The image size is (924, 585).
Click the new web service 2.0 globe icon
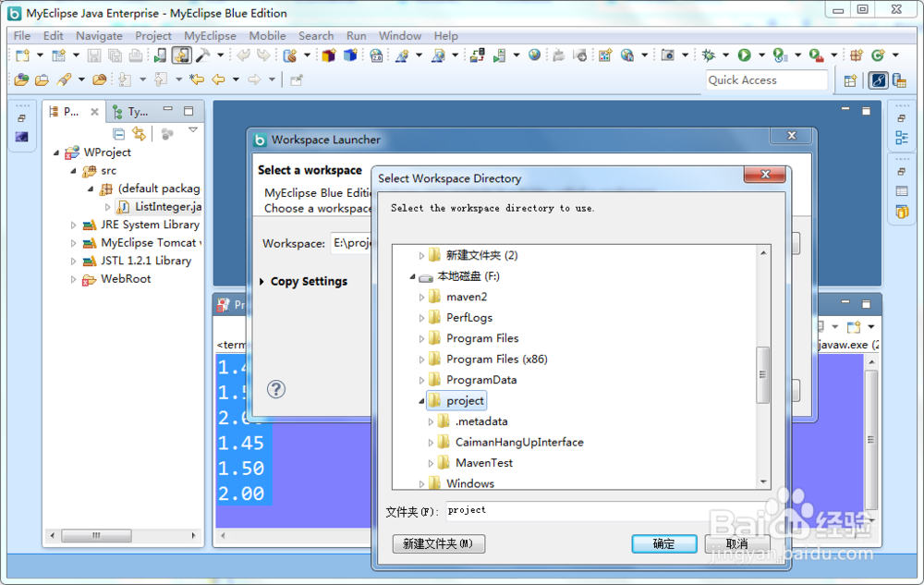coord(376,55)
